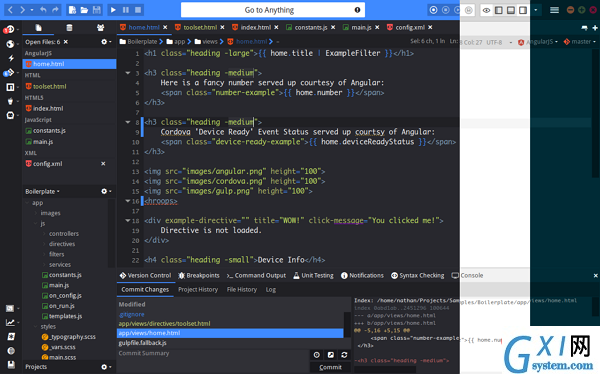Open the Boilerplate project name dropdown
The image size is (600, 374).
42,191
